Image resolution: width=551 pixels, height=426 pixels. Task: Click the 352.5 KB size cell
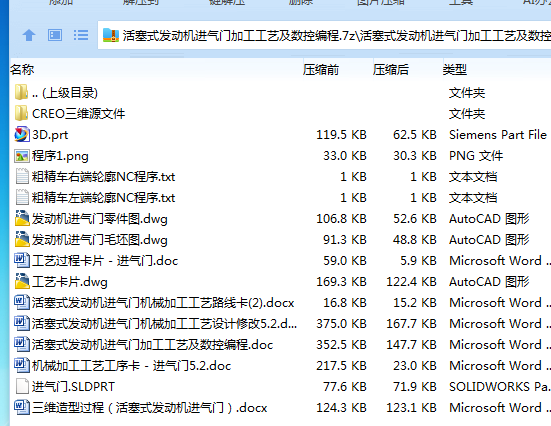coord(341,345)
